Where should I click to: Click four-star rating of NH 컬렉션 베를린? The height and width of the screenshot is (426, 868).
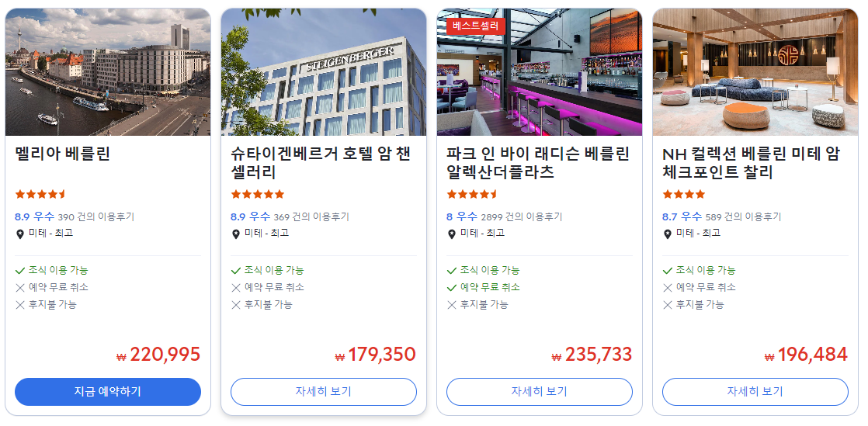[x=684, y=194]
